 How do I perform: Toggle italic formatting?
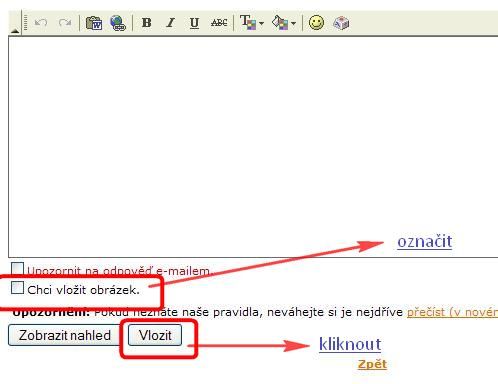click(170, 23)
